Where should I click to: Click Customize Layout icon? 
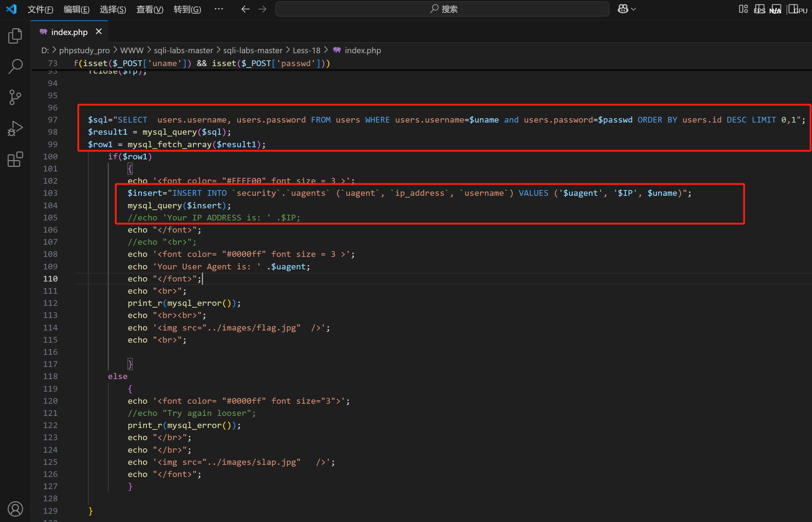743,9
